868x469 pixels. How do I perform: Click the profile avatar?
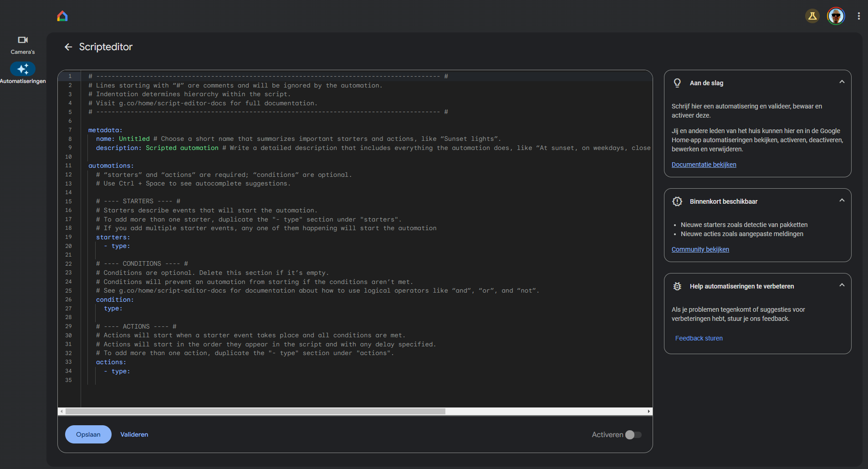[836, 15]
